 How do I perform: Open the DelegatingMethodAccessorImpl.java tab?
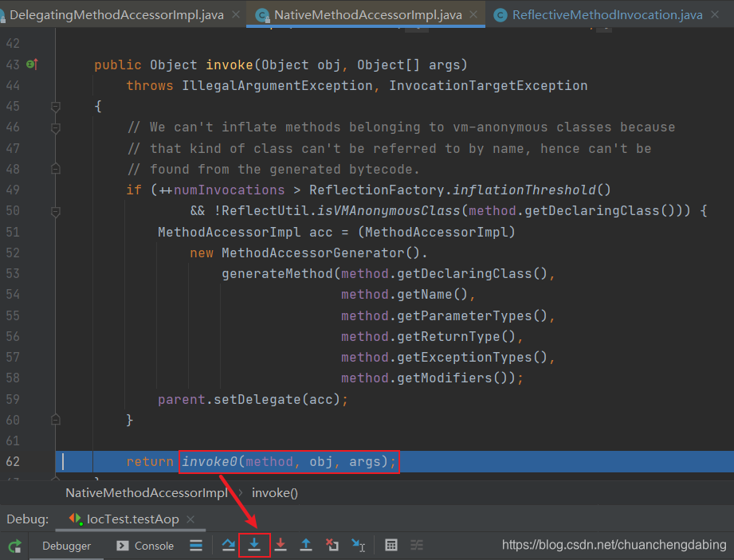coord(116,15)
